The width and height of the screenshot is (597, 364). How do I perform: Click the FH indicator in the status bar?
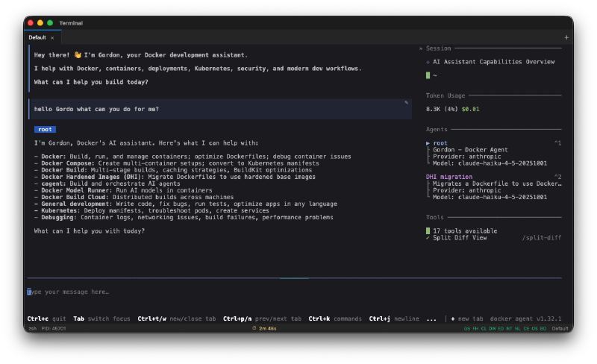click(x=475, y=328)
